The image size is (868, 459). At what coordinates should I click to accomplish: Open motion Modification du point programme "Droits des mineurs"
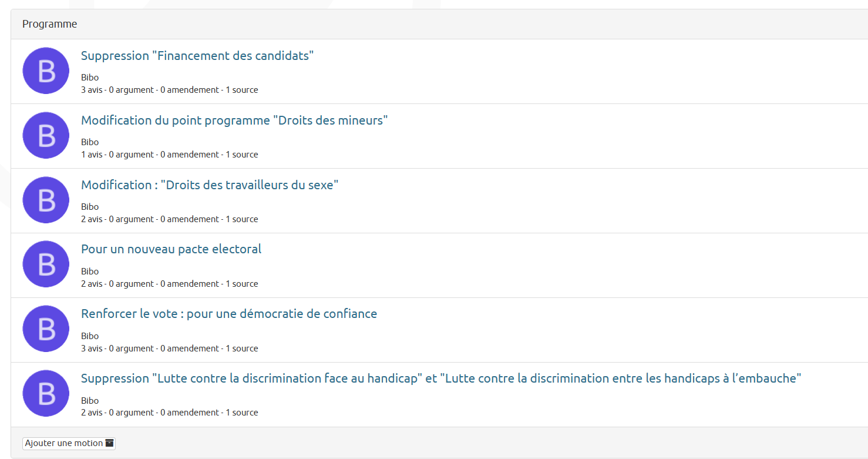234,120
